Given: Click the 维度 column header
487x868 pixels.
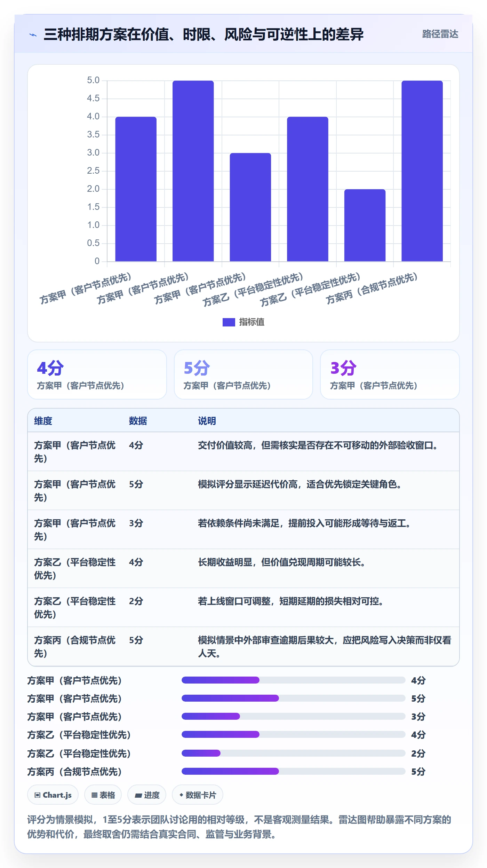Looking at the screenshot, I should 43,421.
